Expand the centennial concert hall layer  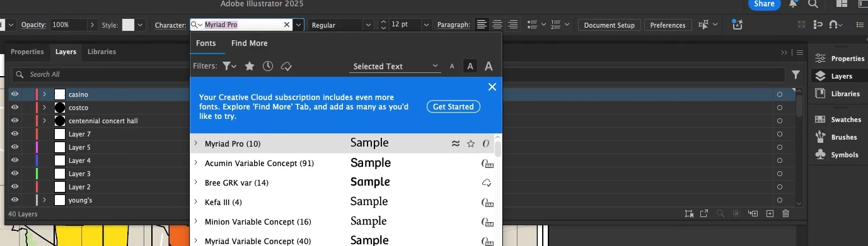click(x=44, y=121)
